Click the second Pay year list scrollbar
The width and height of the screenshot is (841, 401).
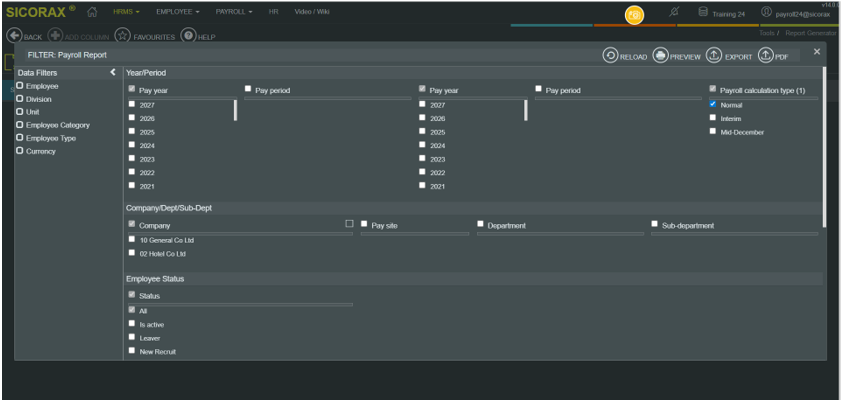pyautogui.click(x=526, y=110)
